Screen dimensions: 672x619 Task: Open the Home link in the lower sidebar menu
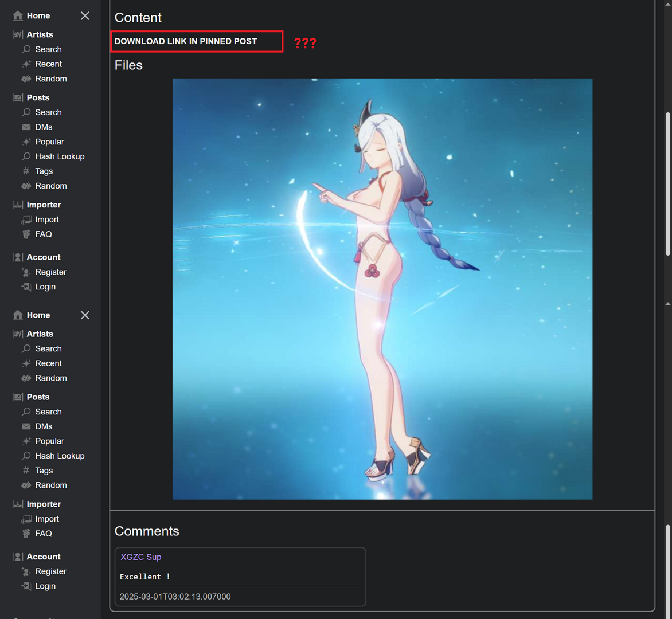coord(38,315)
